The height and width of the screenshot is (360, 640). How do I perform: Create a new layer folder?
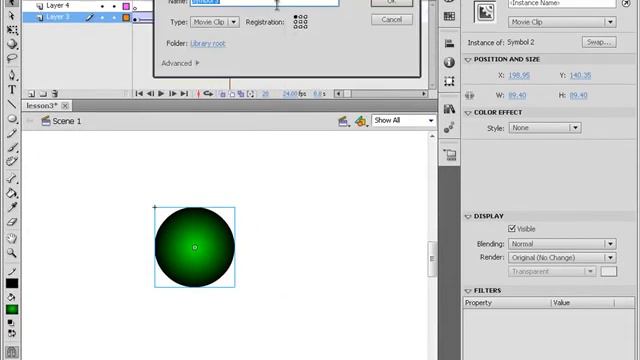click(43, 94)
